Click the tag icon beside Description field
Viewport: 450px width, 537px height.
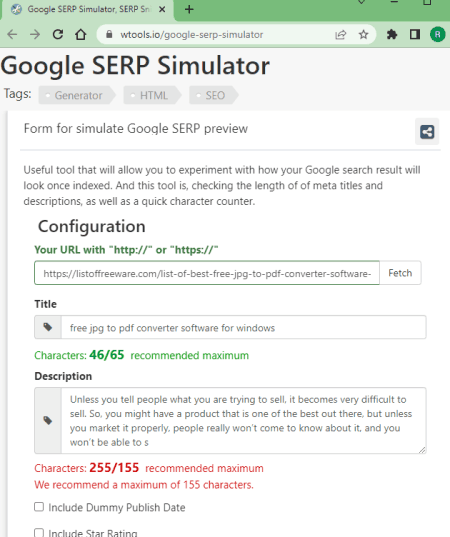coord(48,421)
